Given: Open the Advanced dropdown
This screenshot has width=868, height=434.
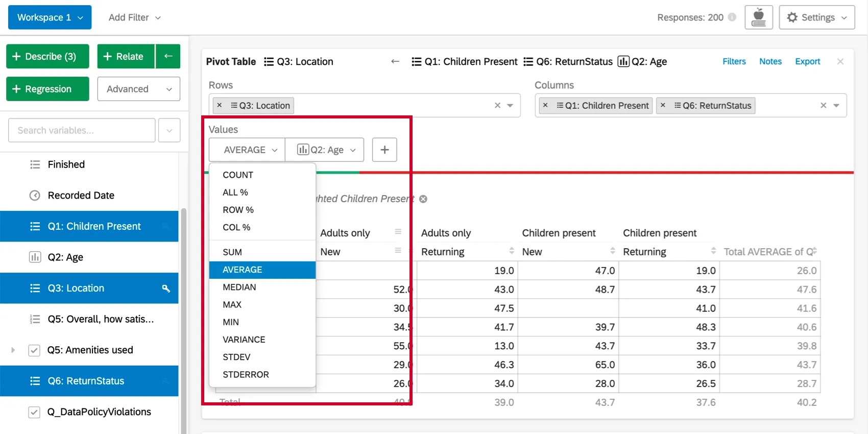Looking at the screenshot, I should 138,89.
